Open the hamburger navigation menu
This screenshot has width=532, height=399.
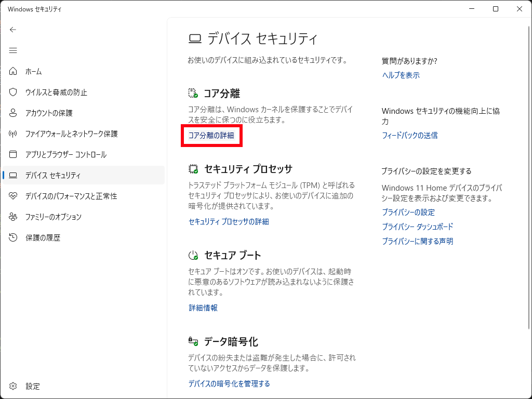[13, 50]
